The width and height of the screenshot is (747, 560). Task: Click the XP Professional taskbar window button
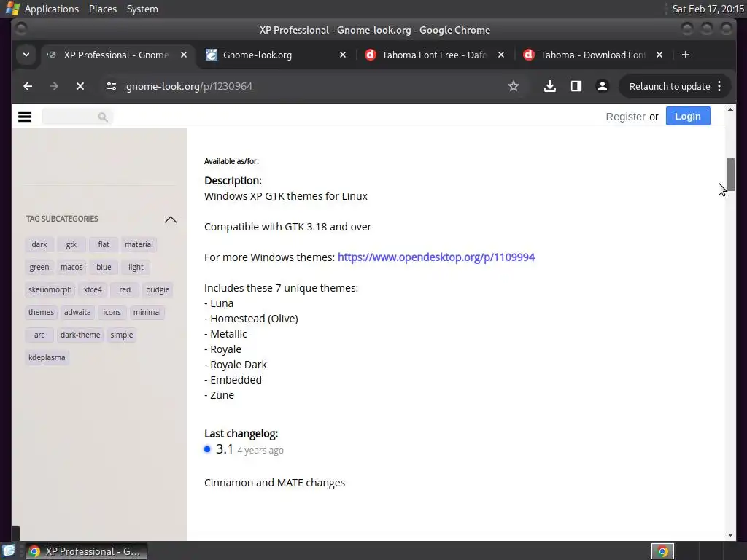coord(86,551)
